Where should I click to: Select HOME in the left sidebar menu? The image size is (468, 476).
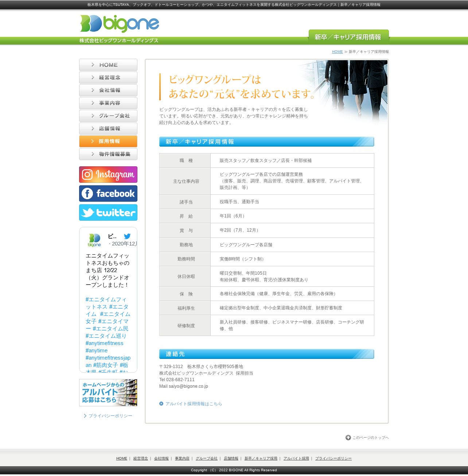click(x=108, y=65)
